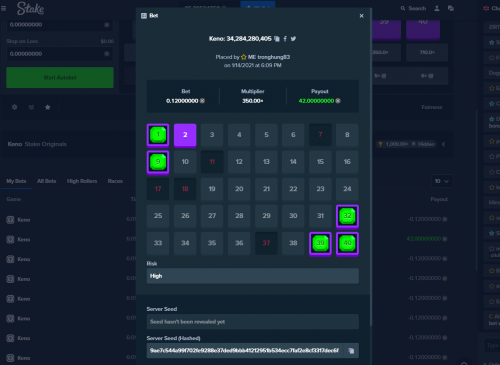Image resolution: width=500 pixels, height=365 pixels.
Task: Share the bet on Facebook
Action: (285, 39)
